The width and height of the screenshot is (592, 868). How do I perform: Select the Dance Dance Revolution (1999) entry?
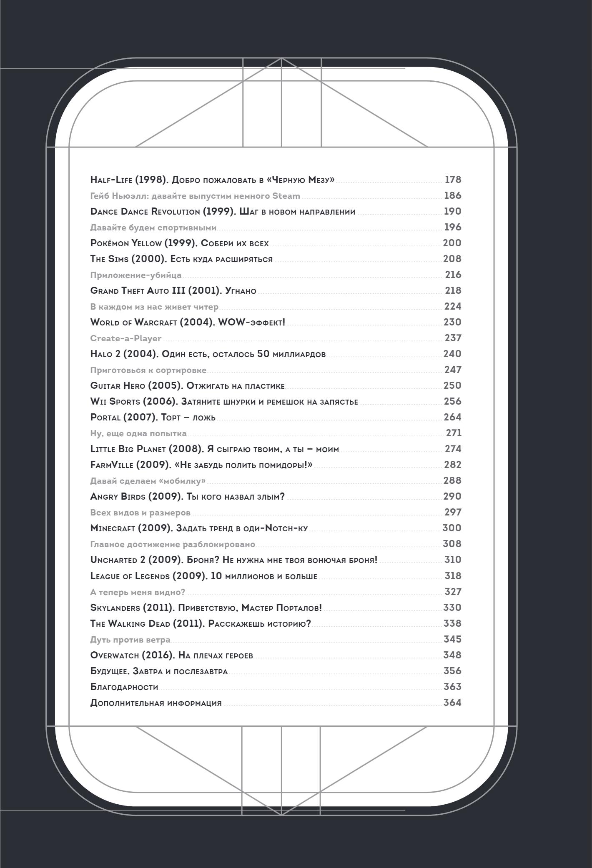pyautogui.click(x=276, y=211)
